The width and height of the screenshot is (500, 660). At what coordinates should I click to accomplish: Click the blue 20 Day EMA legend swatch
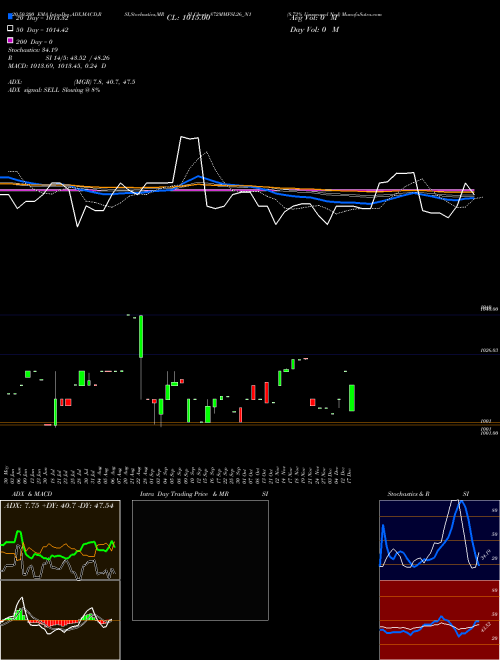11,17
